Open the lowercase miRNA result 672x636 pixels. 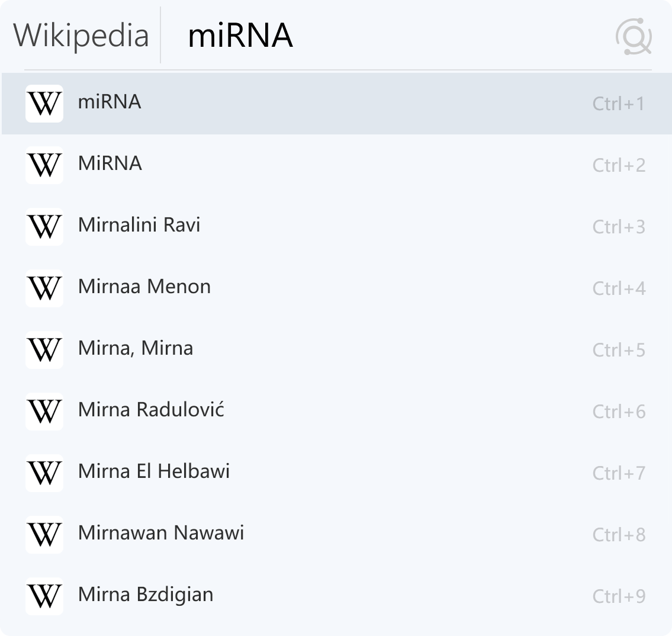[x=337, y=104]
